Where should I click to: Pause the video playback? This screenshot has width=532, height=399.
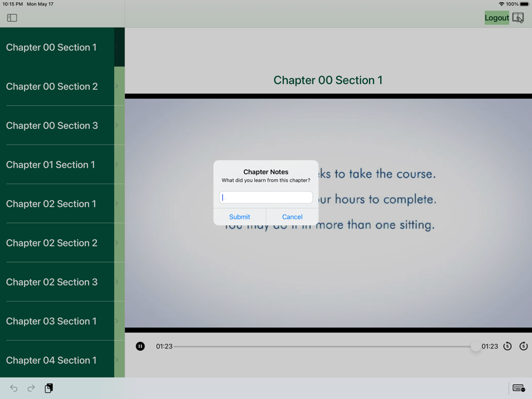click(140, 346)
